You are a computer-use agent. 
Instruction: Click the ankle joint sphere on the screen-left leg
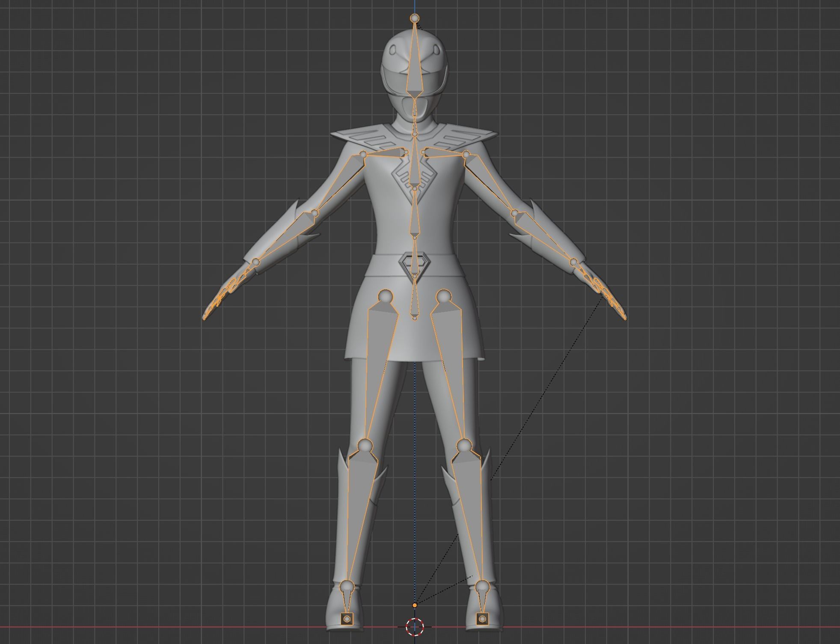[x=347, y=586]
